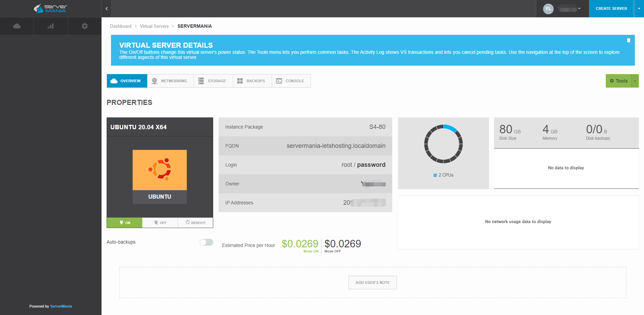The image size is (644, 315).
Task: Click the Ubuntu 20.04 X64 heading
Action: click(x=138, y=127)
